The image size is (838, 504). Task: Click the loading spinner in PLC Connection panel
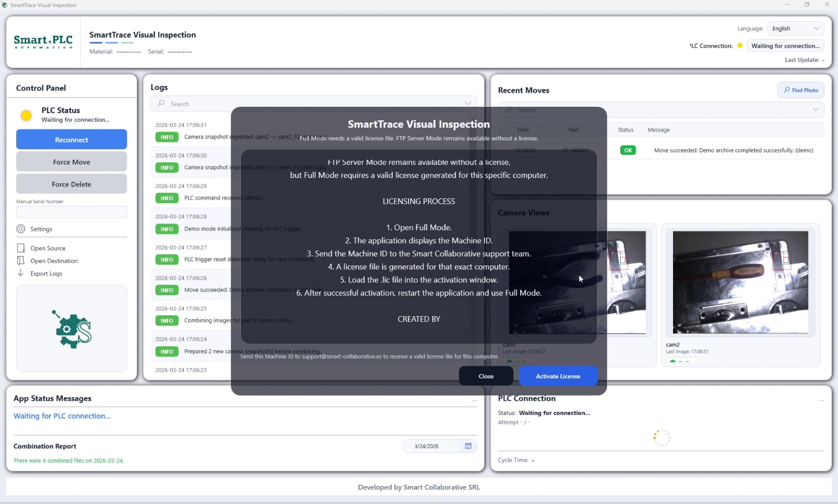coord(661,438)
